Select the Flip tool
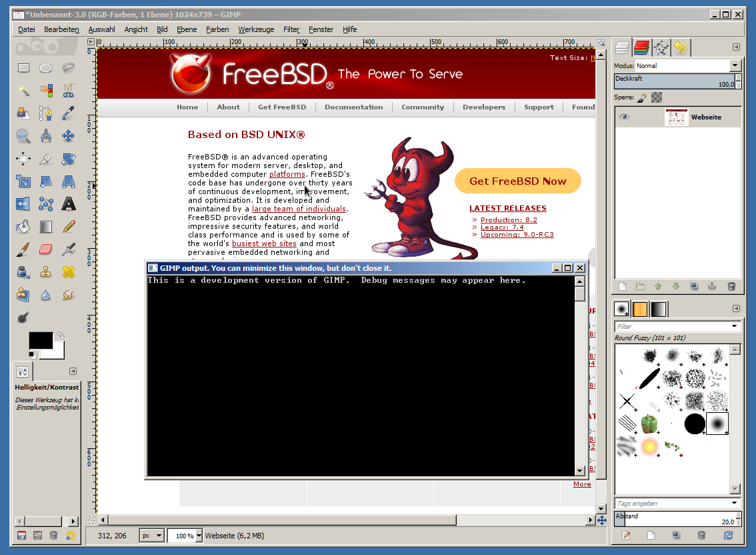This screenshot has width=756, height=555. (23, 203)
